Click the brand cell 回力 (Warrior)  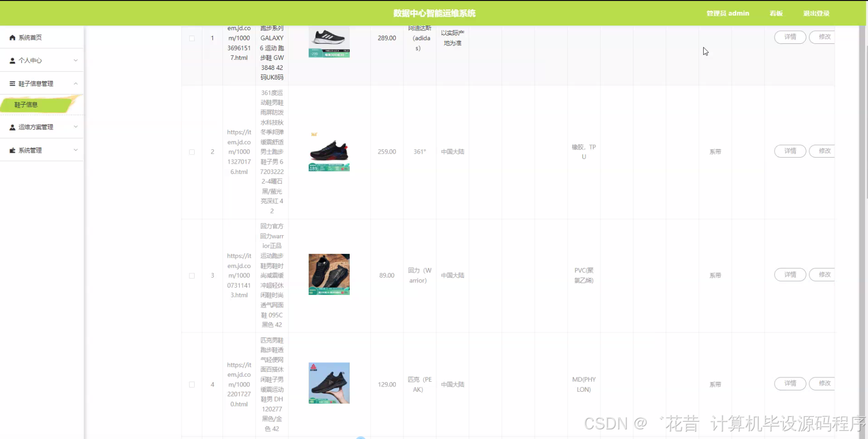(420, 276)
